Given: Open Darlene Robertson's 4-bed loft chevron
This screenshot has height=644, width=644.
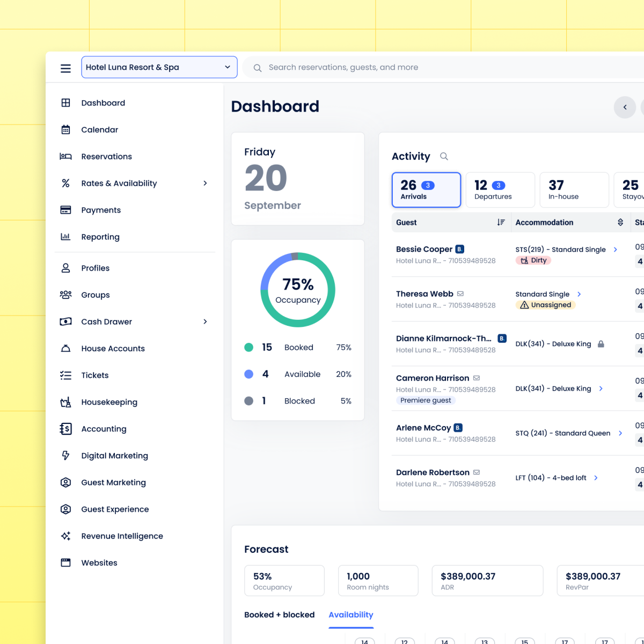Looking at the screenshot, I should point(596,478).
